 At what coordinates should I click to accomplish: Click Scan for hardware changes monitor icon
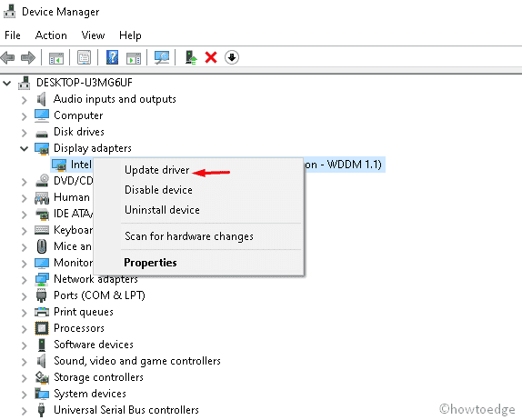pyautogui.click(x=162, y=57)
